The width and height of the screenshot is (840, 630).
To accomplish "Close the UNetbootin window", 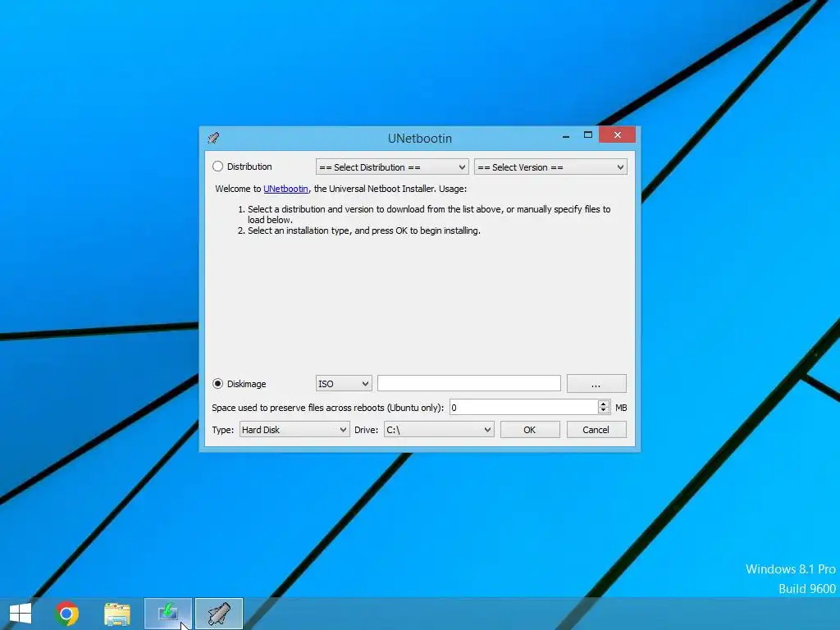I will coord(617,135).
